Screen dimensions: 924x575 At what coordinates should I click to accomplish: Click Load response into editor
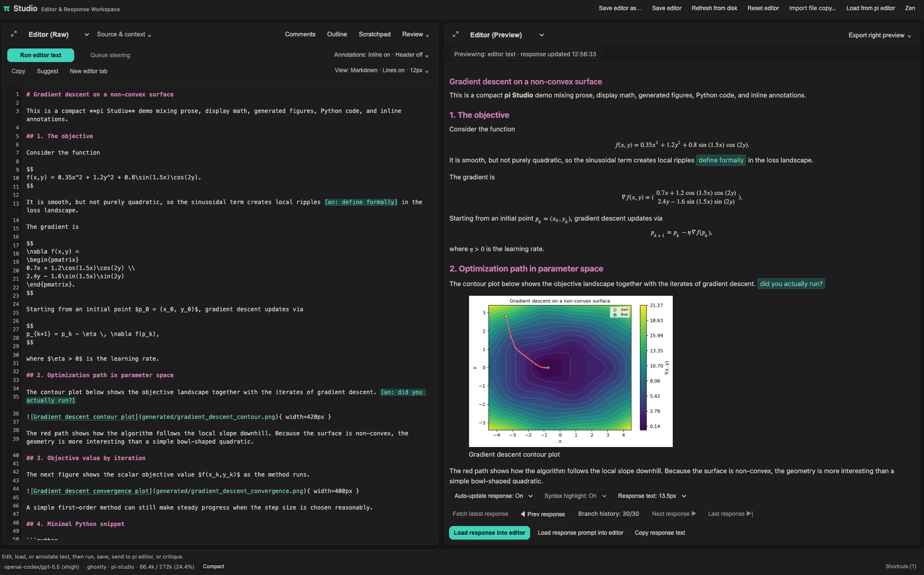click(x=489, y=533)
